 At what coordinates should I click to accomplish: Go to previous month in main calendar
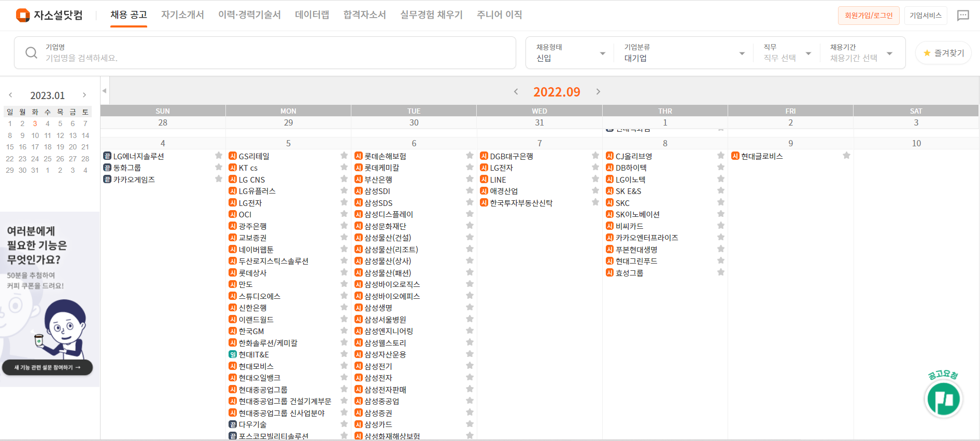click(x=516, y=92)
